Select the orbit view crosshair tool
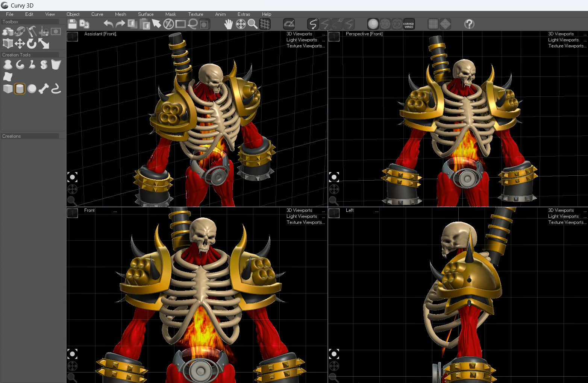Image resolution: width=588 pixels, height=383 pixels. (241, 24)
